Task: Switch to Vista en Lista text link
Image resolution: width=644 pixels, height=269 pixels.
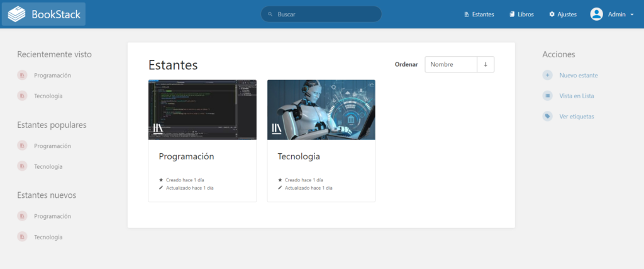Action: click(x=577, y=96)
